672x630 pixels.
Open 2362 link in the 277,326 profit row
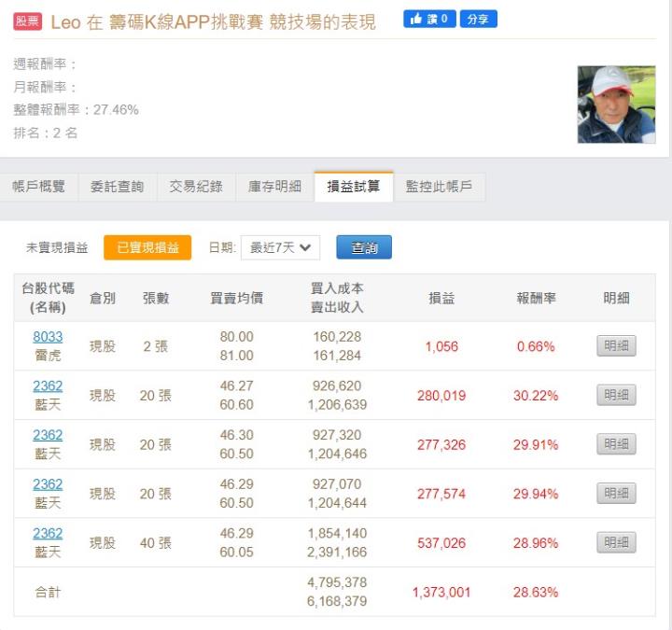[48, 435]
